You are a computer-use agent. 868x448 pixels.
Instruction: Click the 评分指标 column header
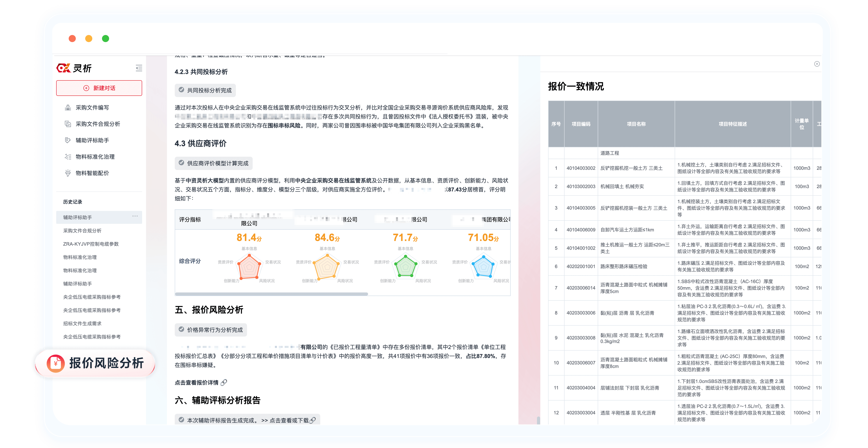(190, 219)
